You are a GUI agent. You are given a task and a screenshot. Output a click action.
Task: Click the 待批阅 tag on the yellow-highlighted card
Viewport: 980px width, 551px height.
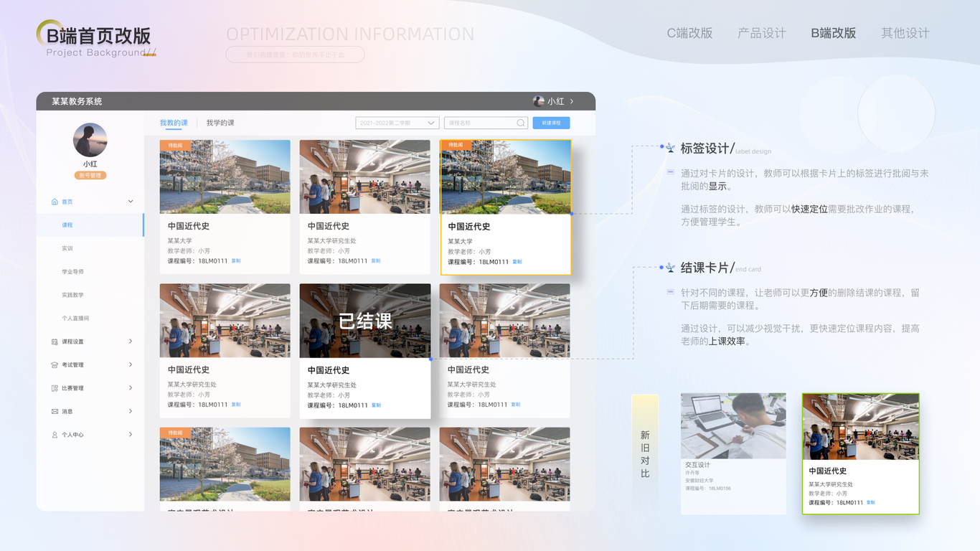click(x=456, y=145)
